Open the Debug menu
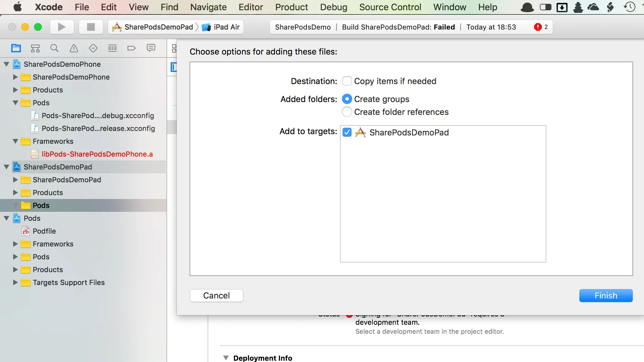This screenshot has width=644, height=362. (x=334, y=7)
